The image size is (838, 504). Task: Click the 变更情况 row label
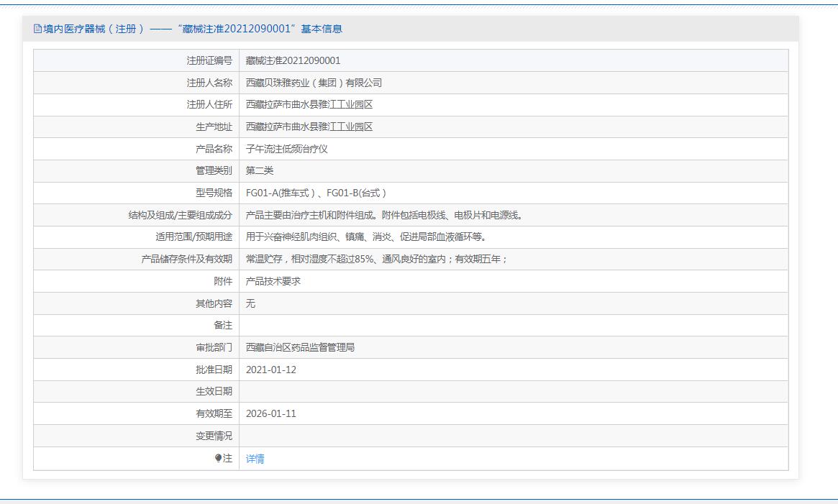click(214, 436)
